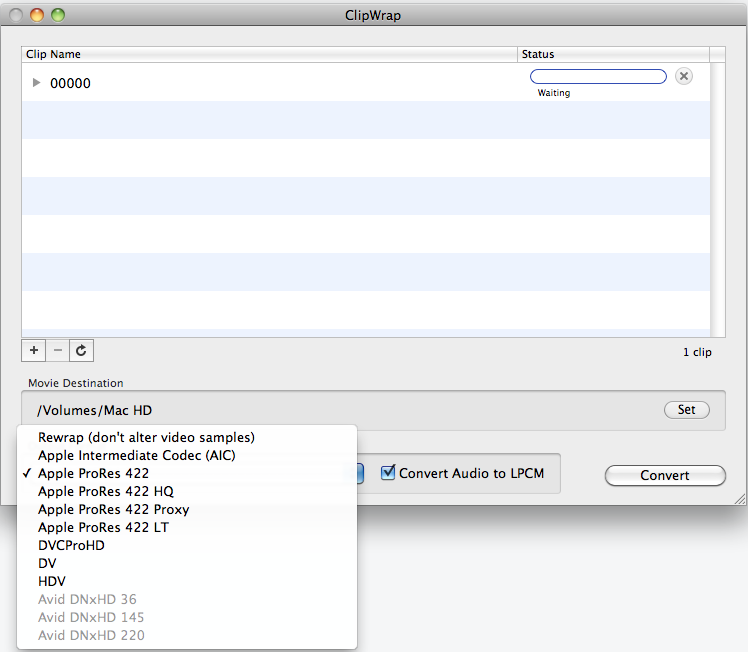Viewport: 748px width, 652px height.
Task: Click the Waiting status text
Action: (554, 93)
